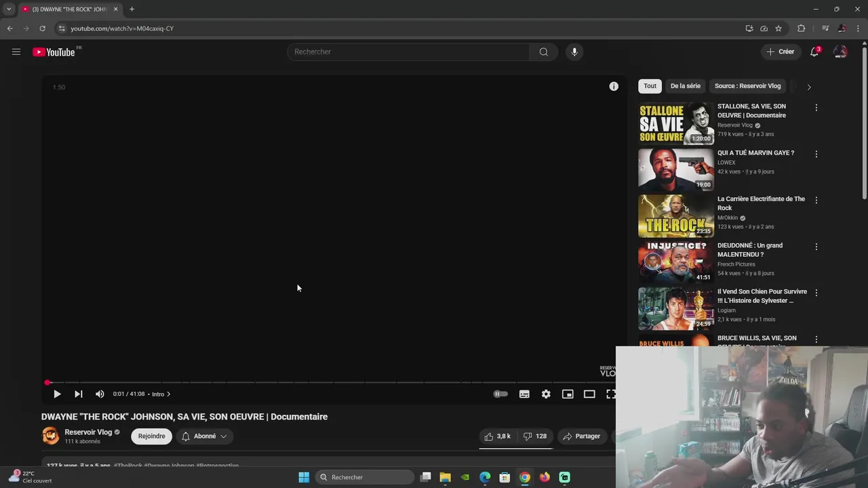Click the Rejoindre membership button
Image resolution: width=868 pixels, height=488 pixels.
pyautogui.click(x=152, y=436)
